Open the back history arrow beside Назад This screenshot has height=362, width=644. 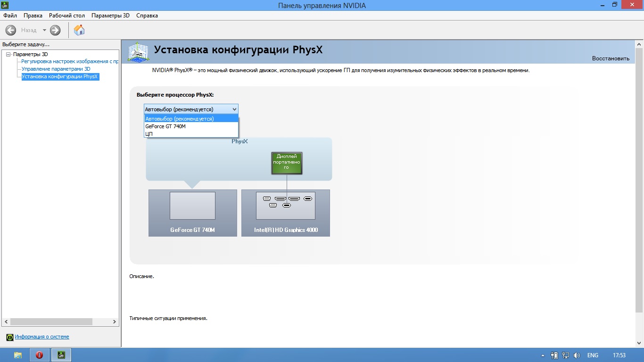pos(44,30)
